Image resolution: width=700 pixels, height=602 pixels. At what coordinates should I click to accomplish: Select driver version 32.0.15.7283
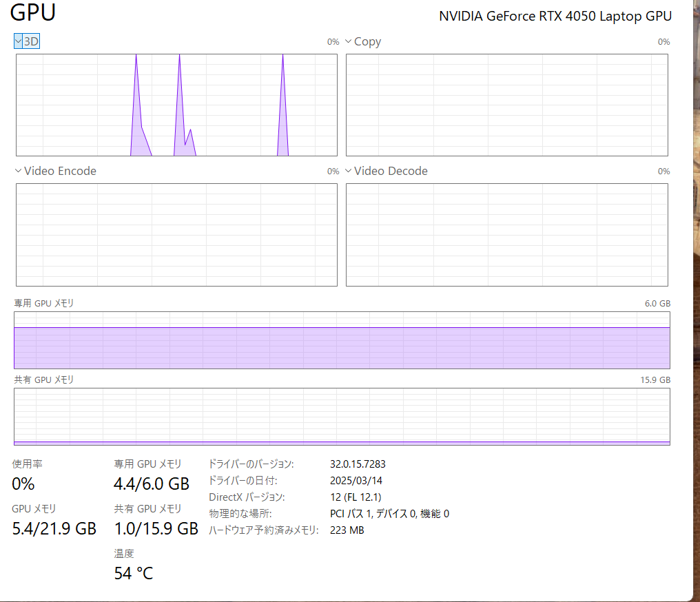pyautogui.click(x=358, y=464)
